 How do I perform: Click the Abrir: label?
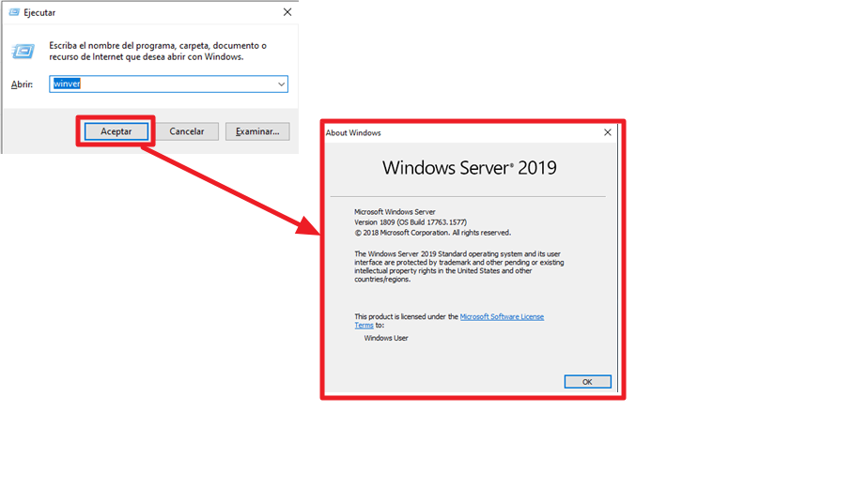[23, 84]
